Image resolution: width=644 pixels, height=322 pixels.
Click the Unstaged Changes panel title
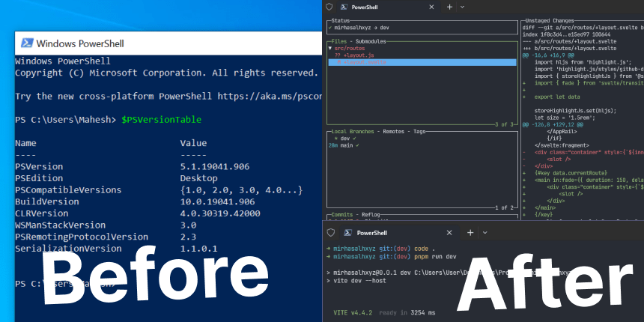[550, 20]
